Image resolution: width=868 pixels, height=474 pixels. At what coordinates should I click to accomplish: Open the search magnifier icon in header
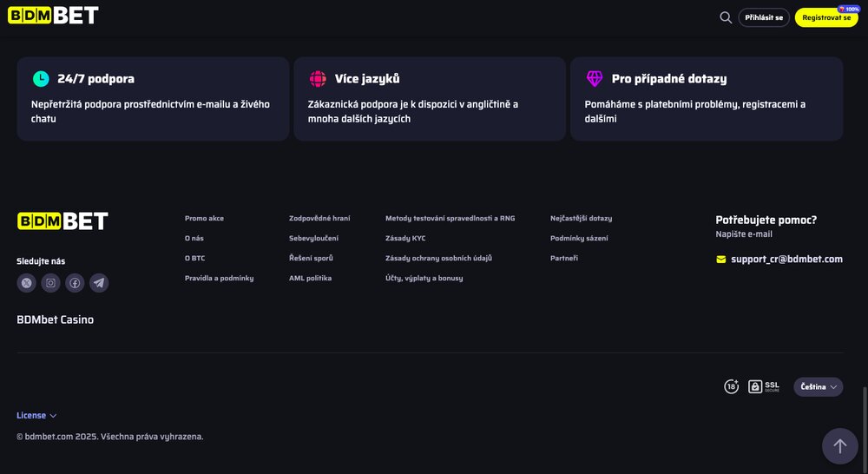tap(726, 17)
